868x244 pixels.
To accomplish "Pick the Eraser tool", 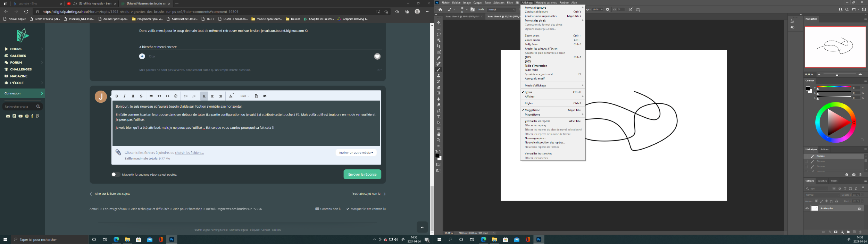I will 439,87.
